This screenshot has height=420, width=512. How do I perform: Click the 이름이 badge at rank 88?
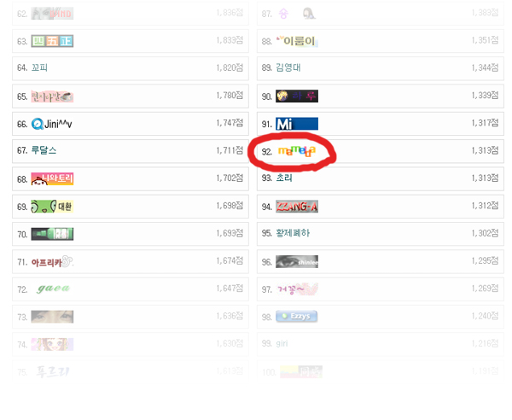point(297,41)
